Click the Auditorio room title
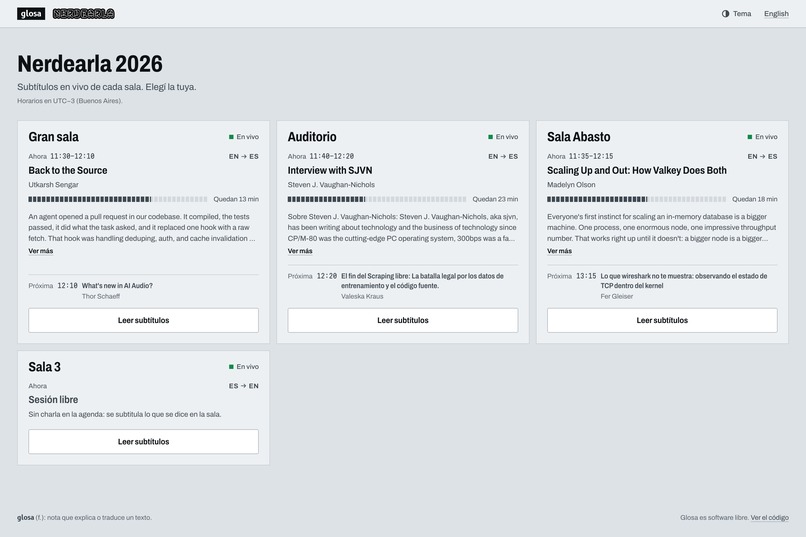 [x=312, y=137]
